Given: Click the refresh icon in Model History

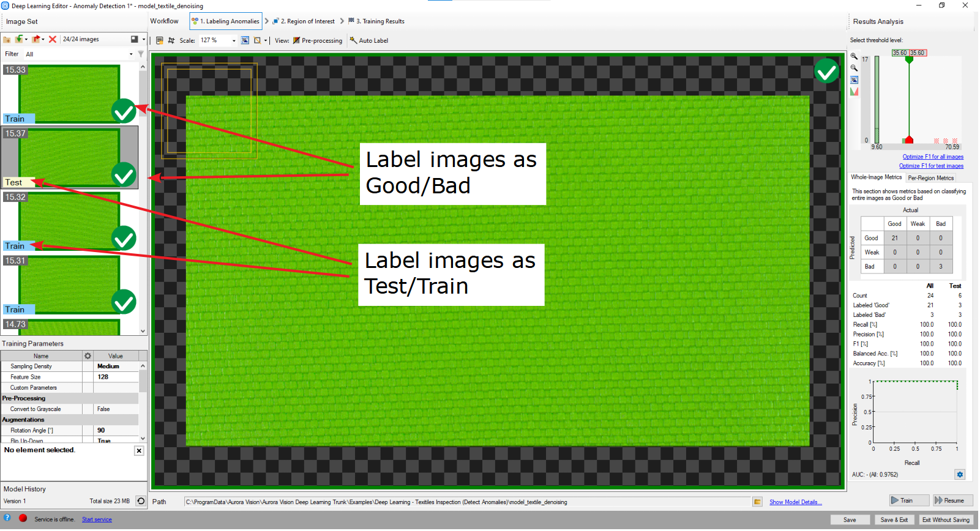Looking at the screenshot, I should [141, 501].
